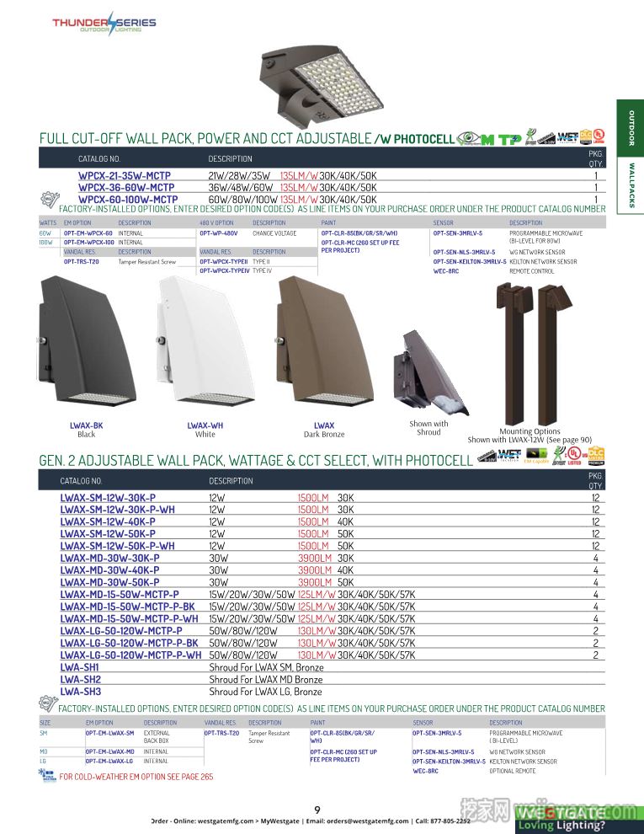Open catalog link LWAX-SM-12W-50K-P-WH
This screenshot has height=834, width=644.
tap(117, 546)
